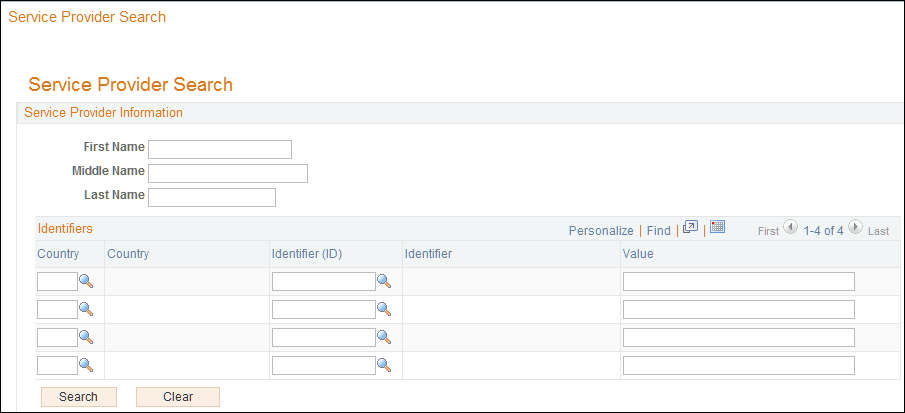This screenshot has width=905, height=413.
Task: Open the Personalize link
Action: coord(601,231)
